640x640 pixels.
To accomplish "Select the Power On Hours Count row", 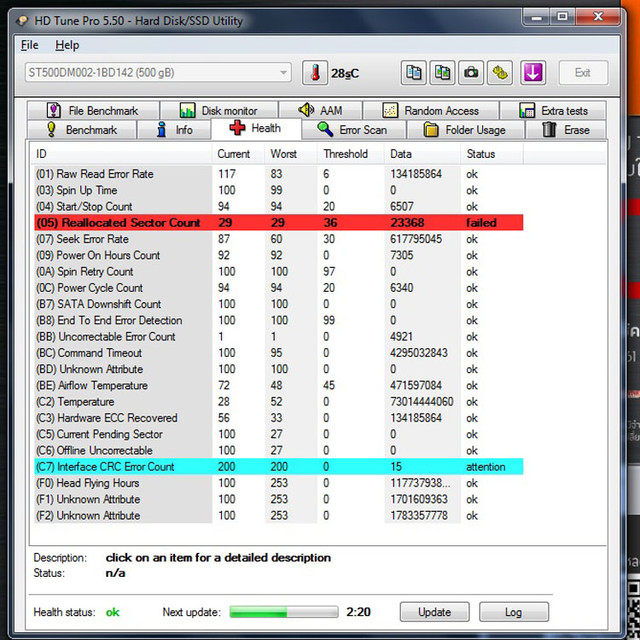I will coord(279,255).
